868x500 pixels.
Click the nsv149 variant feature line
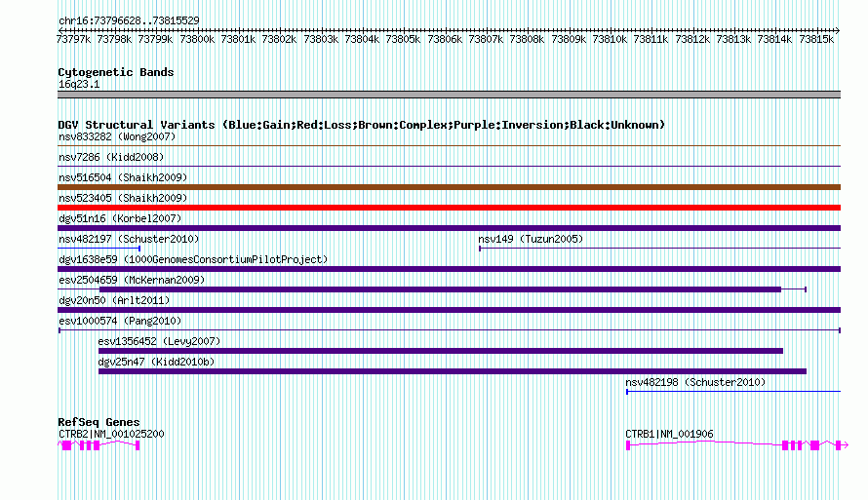[660, 249]
